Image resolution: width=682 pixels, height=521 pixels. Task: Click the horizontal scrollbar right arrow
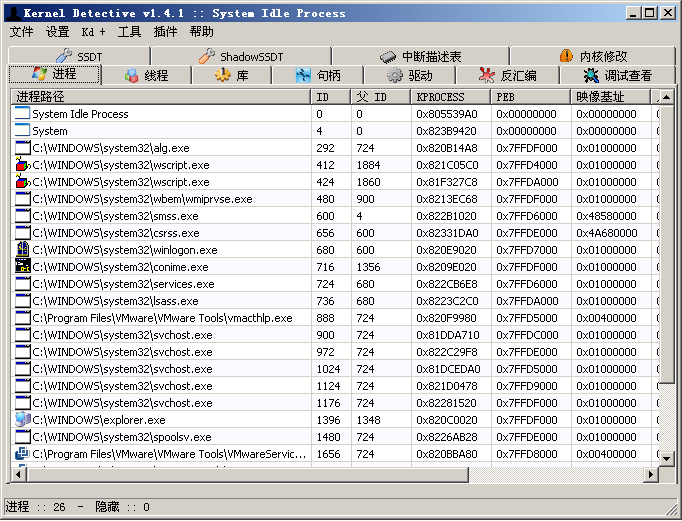651,474
